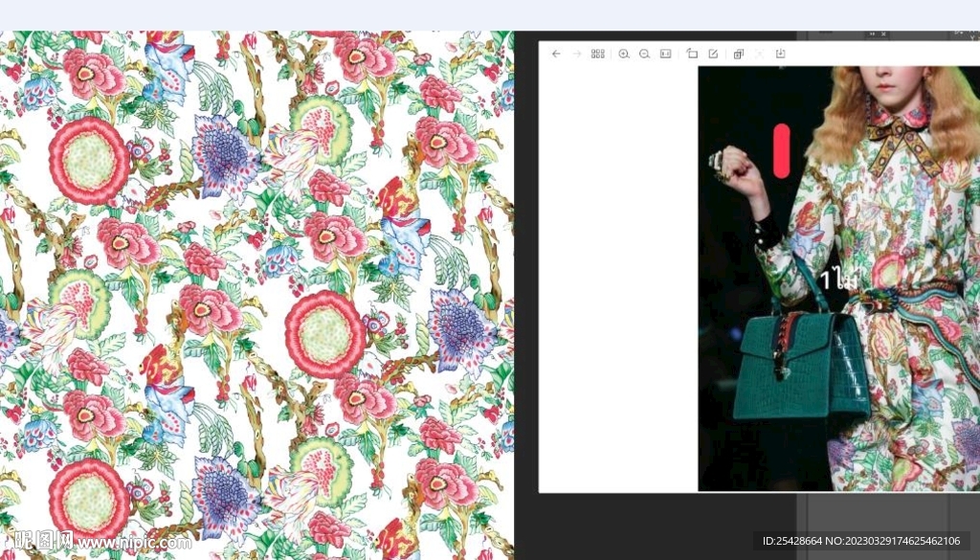Collapse the dark panel with double-arrow icon
This screenshot has width=980, height=560.
870,34
